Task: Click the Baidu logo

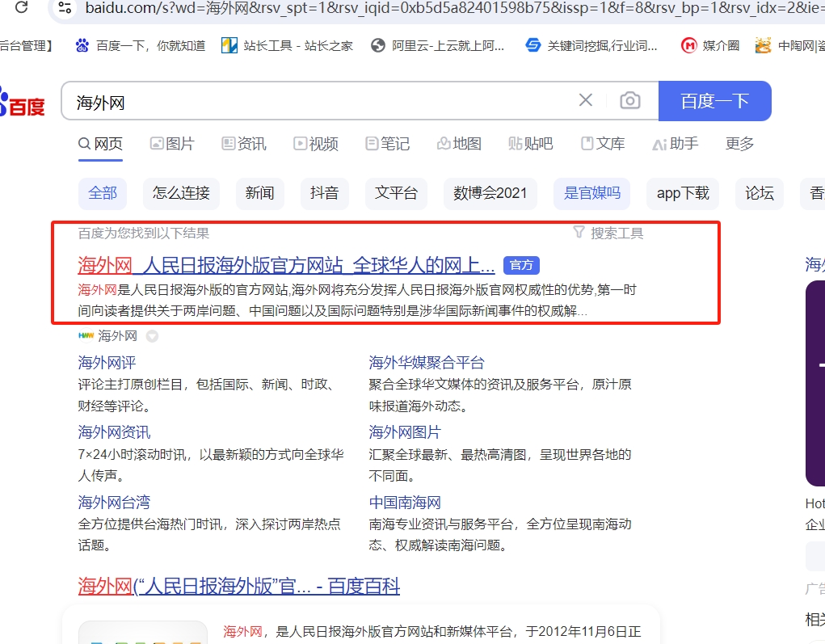Action: point(21,102)
